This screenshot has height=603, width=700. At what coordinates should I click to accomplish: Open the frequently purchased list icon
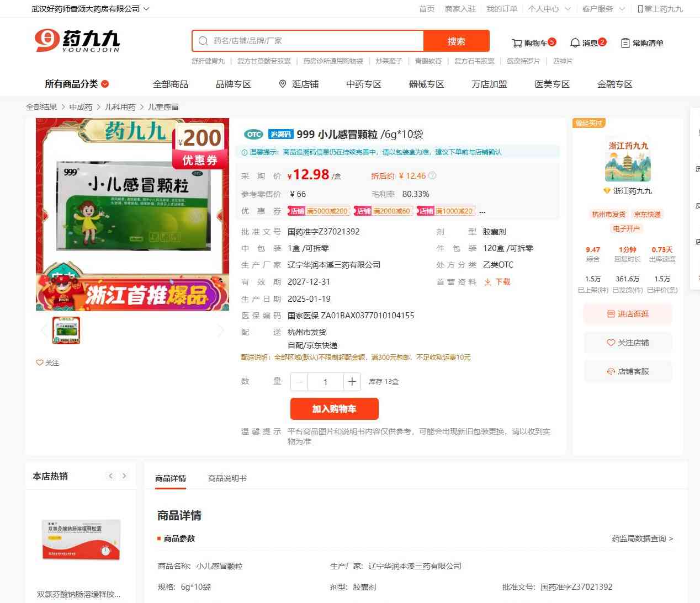coord(625,42)
